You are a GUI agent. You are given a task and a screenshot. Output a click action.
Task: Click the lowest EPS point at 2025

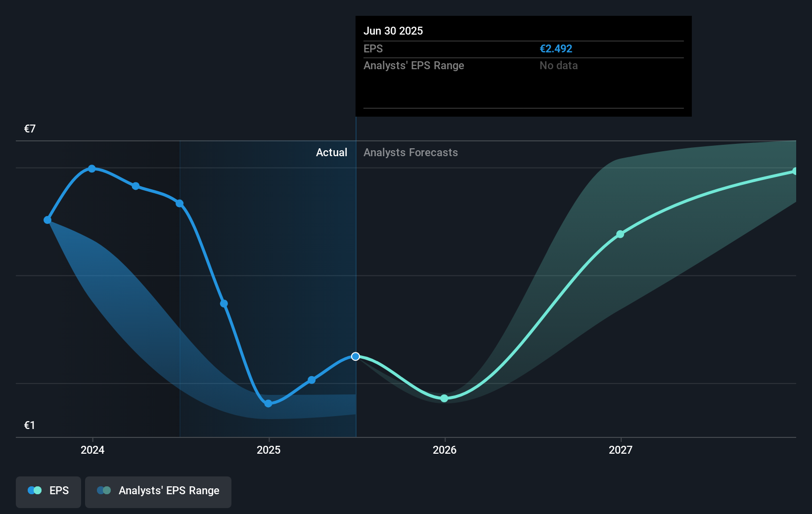point(268,403)
